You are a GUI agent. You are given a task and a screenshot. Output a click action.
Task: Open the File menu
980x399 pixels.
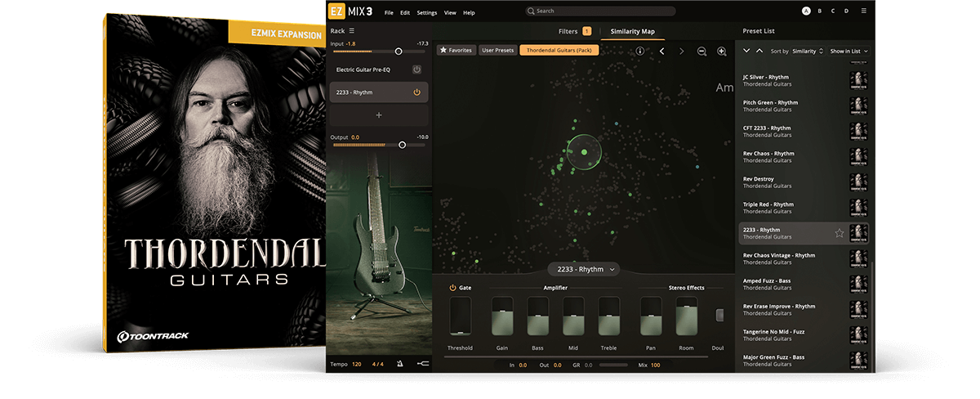pos(389,12)
